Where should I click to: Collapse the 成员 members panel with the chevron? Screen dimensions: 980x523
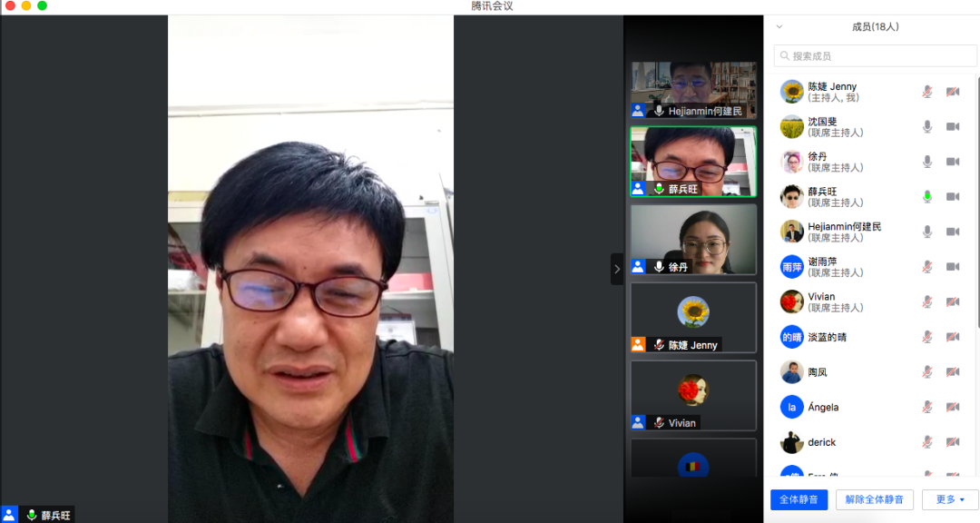tap(779, 27)
